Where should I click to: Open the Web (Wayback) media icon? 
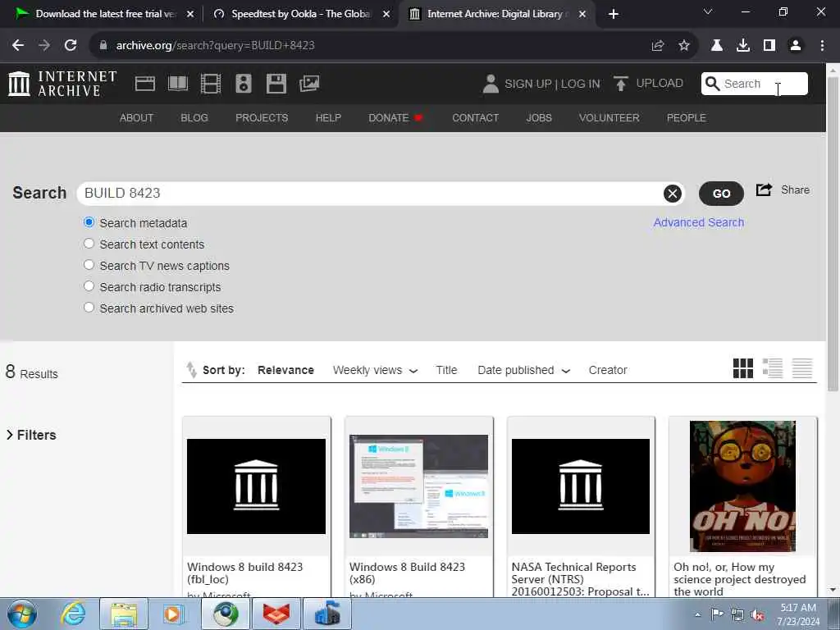coord(145,84)
